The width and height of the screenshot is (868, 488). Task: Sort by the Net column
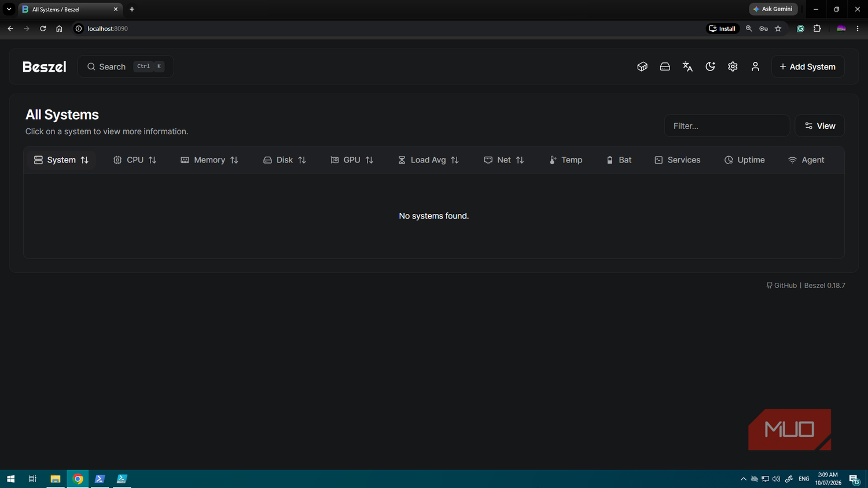click(504, 160)
